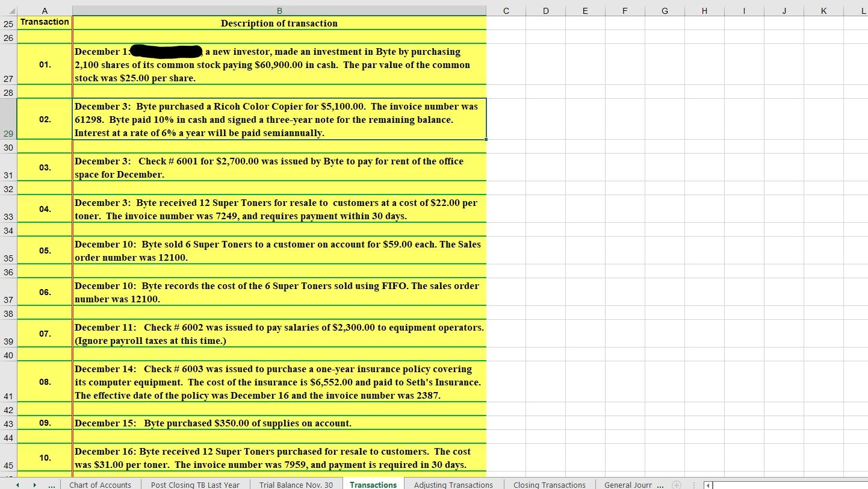Select the December 15 supplies transaction cell
This screenshot has width=868, height=489.
[x=279, y=423]
